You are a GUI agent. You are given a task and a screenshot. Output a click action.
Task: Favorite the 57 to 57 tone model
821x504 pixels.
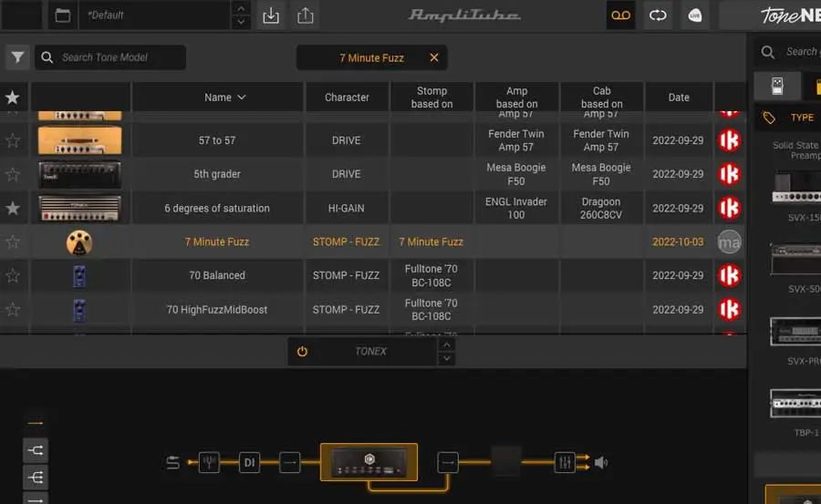coord(13,140)
